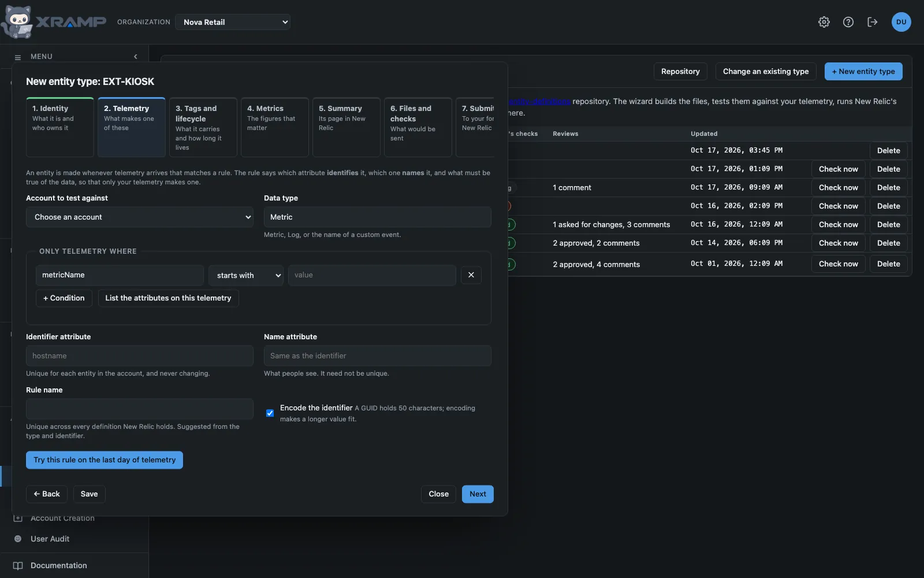This screenshot has width=924, height=578.
Task: Open the Repository button
Action: (680, 72)
